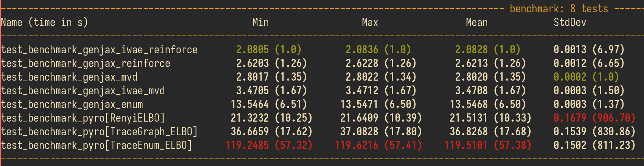The width and height of the screenshot is (644, 166).
Task: Select row name test_benchmark_genjax_mvd
Action: point(69,78)
